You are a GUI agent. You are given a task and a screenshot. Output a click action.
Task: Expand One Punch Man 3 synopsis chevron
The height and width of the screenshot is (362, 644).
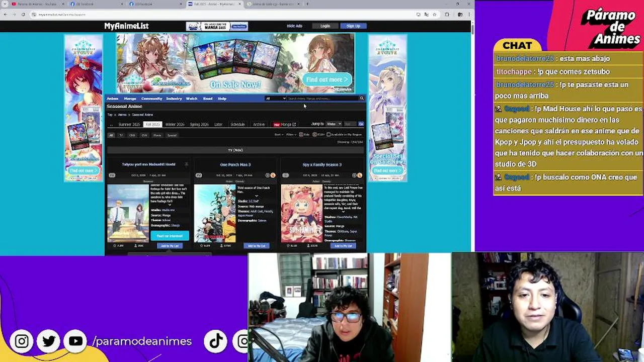click(x=257, y=196)
